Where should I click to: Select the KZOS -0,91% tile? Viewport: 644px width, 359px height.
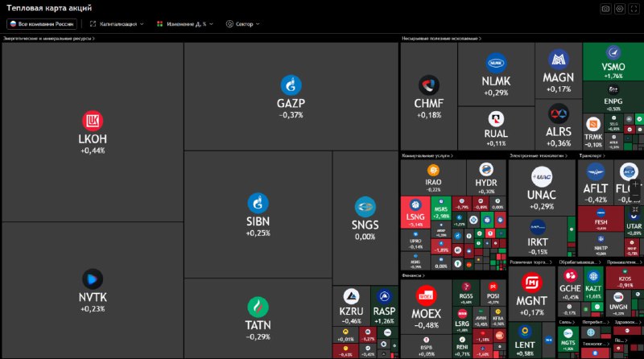(x=625, y=277)
